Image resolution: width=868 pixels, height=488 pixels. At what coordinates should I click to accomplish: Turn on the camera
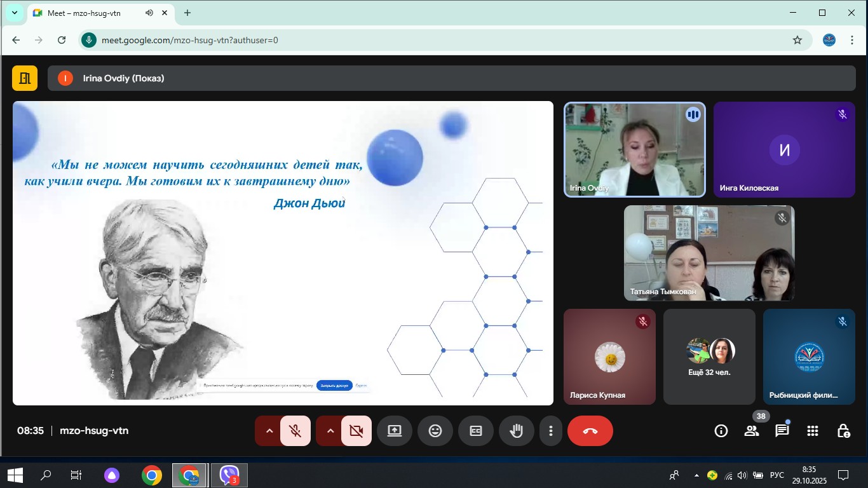pos(356,431)
